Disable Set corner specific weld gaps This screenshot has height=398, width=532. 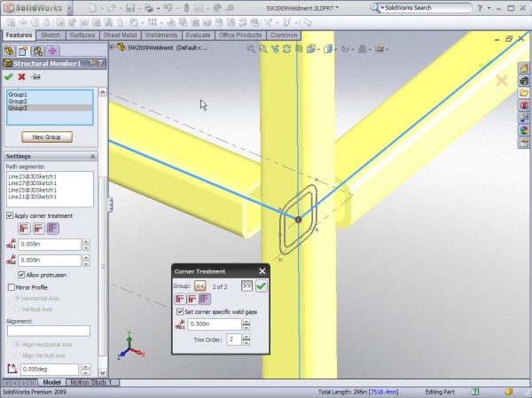[x=180, y=312]
